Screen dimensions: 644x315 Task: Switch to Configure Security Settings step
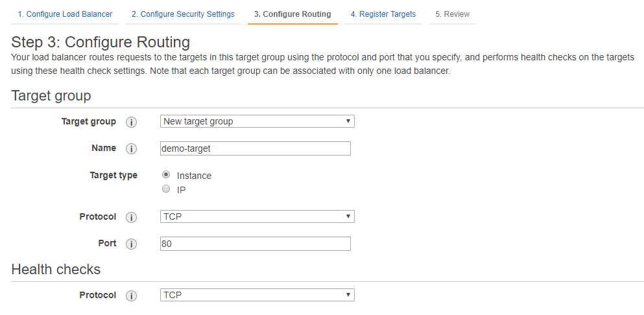pos(183,14)
